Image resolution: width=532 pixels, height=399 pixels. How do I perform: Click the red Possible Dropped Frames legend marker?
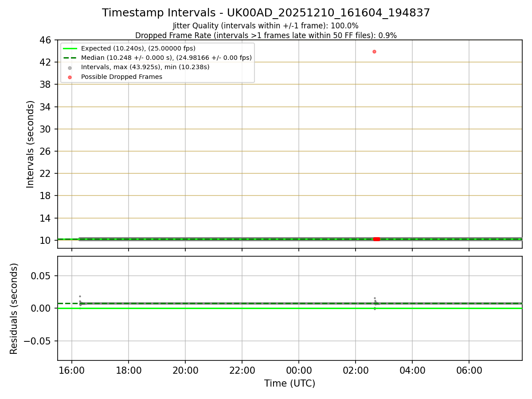[70, 77]
